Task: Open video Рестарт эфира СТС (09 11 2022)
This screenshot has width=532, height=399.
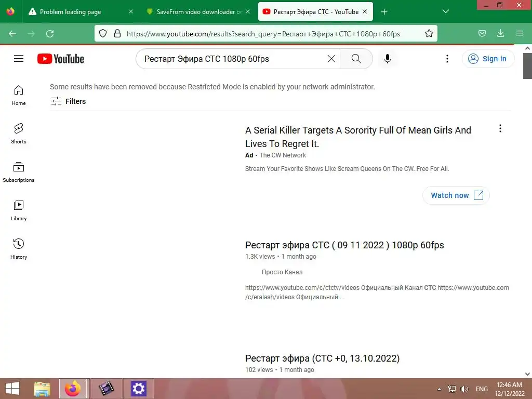Action: tap(344, 245)
